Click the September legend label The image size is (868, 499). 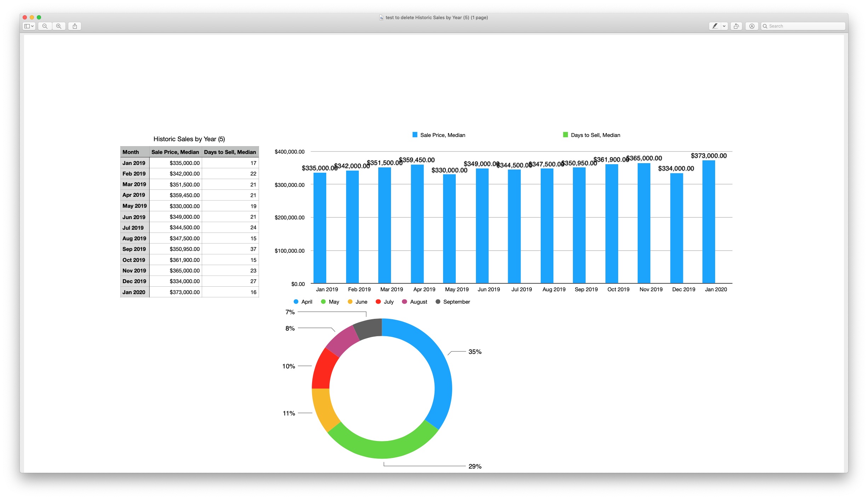456,302
